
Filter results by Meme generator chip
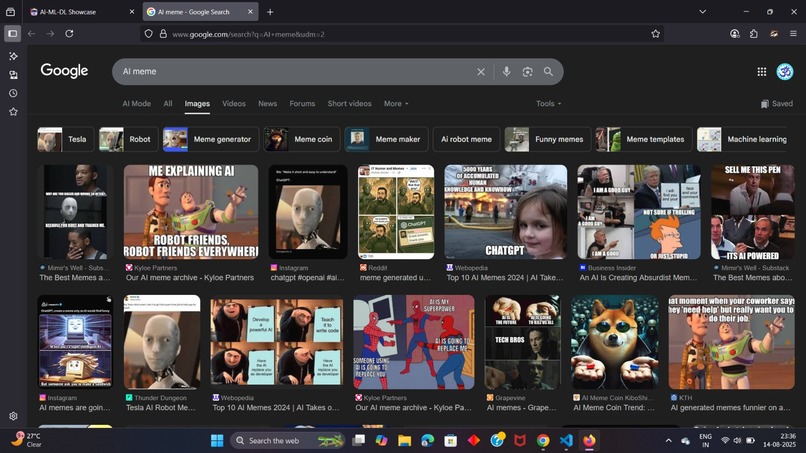click(211, 139)
